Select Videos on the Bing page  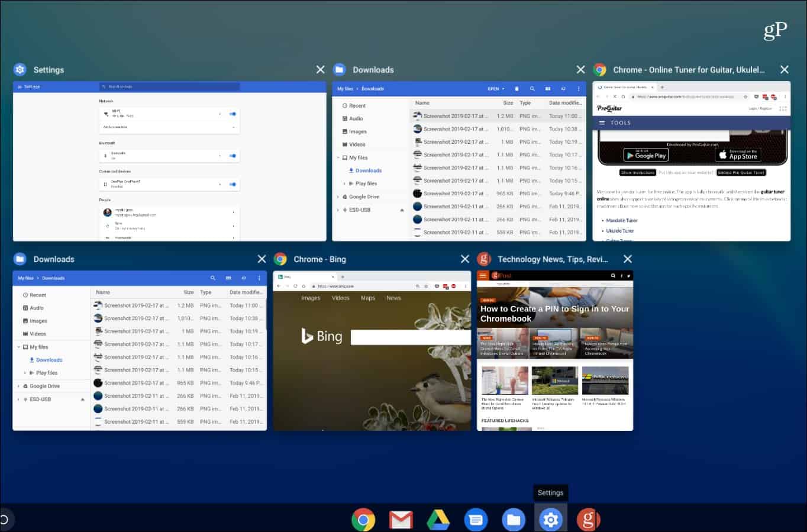(340, 298)
